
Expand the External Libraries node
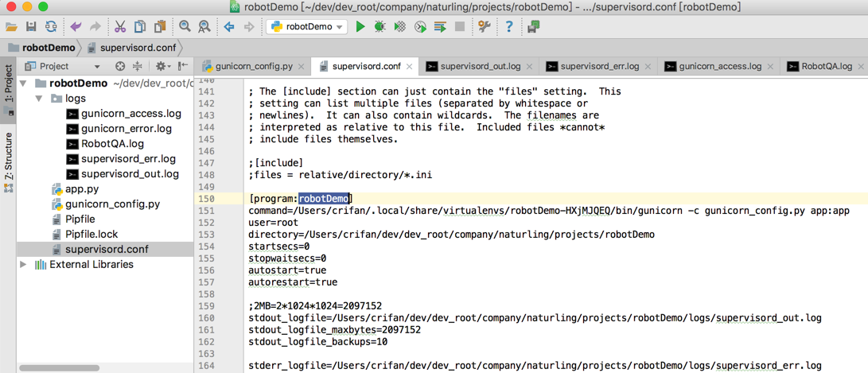pos(23,265)
